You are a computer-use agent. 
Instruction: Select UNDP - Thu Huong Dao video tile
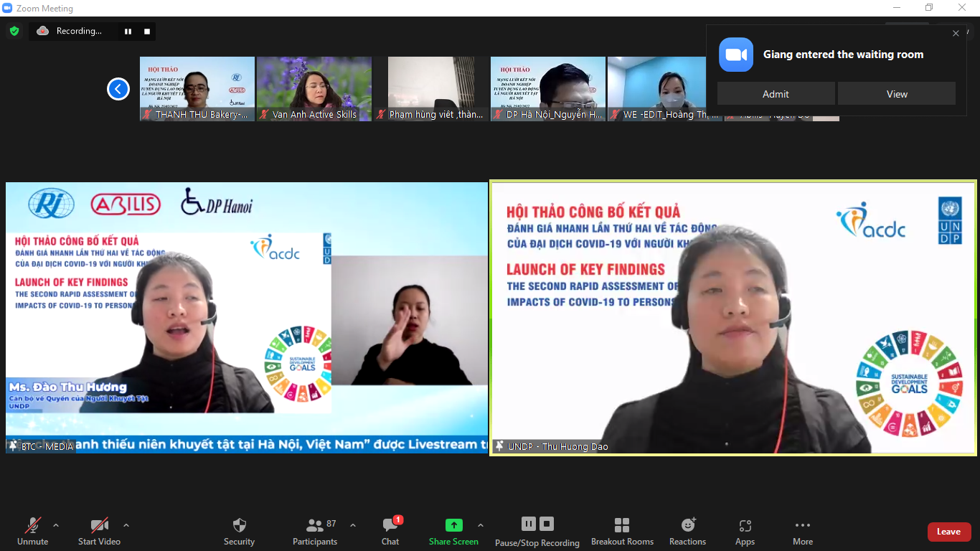733,318
